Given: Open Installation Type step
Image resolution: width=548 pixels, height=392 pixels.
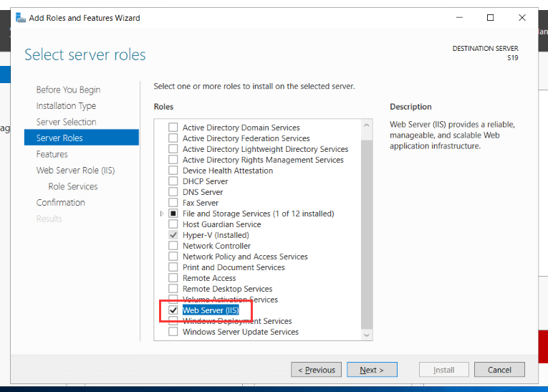Looking at the screenshot, I should tap(66, 106).
